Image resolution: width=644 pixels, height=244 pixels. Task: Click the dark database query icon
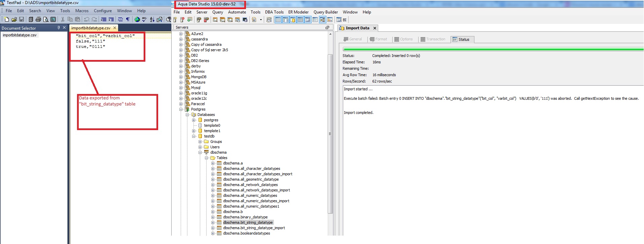pos(245,20)
